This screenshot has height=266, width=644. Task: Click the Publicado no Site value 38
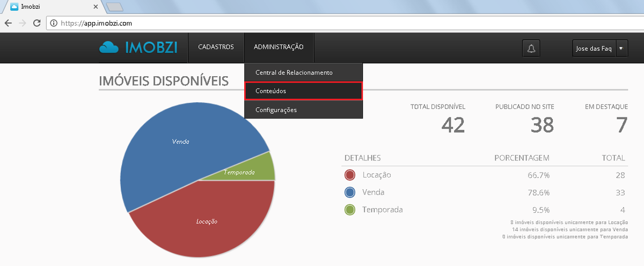coord(542,124)
